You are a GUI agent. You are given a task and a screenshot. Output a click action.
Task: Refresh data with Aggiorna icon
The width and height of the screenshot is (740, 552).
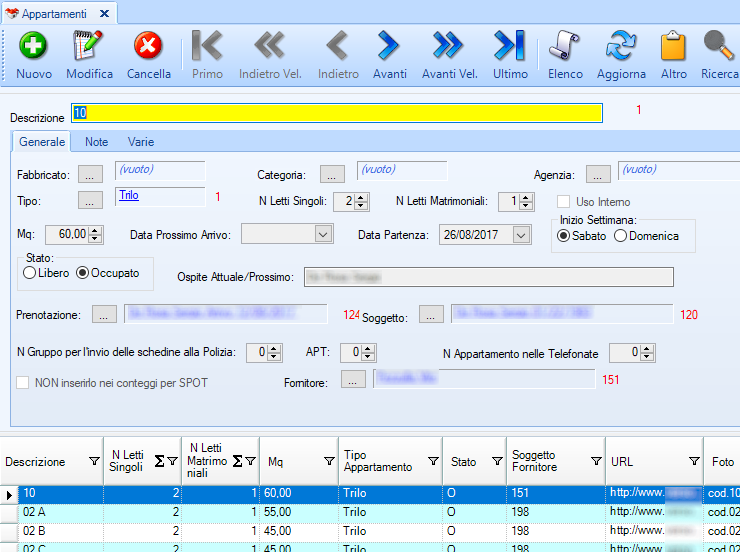[621, 46]
